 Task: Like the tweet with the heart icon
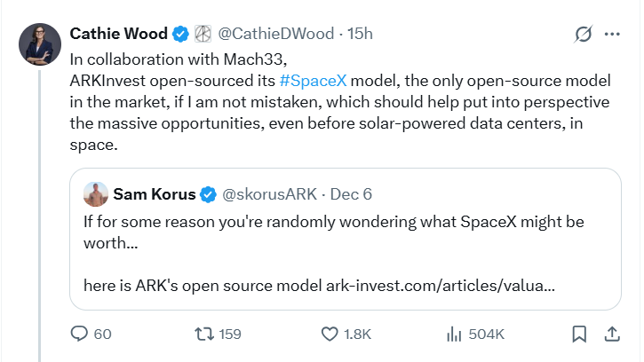[330, 334]
